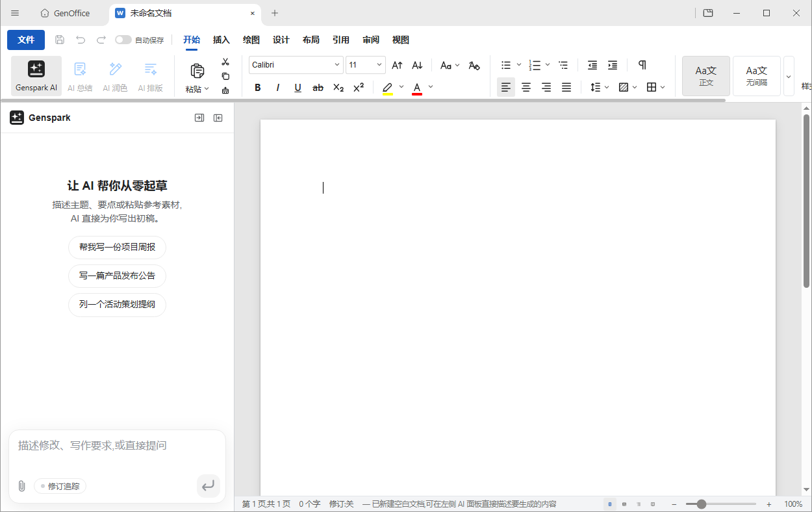The image size is (812, 512).
Task: Copy selection with the copy icon
Action: click(x=225, y=76)
